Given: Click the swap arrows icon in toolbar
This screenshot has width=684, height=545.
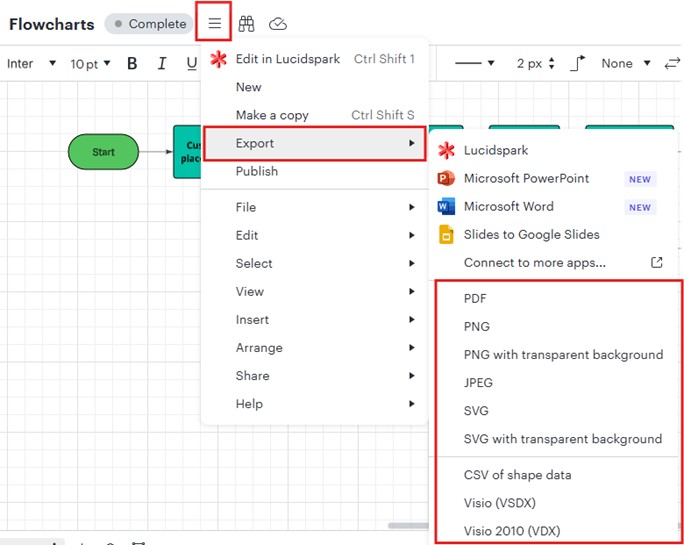Looking at the screenshot, I should point(673,64).
